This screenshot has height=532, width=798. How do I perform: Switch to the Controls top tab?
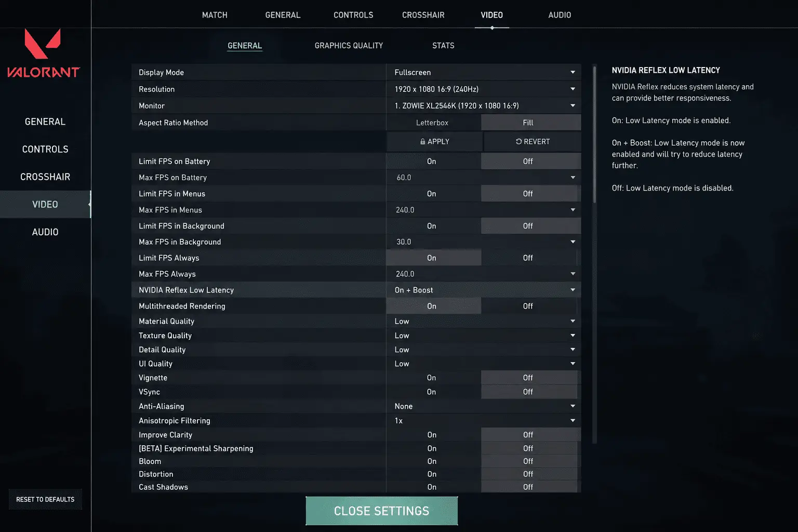point(353,15)
